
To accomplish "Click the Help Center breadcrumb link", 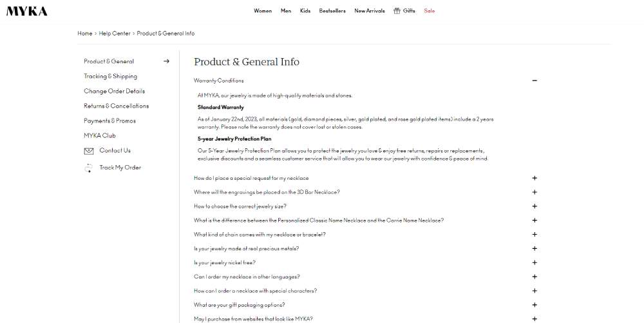I will (115, 34).
